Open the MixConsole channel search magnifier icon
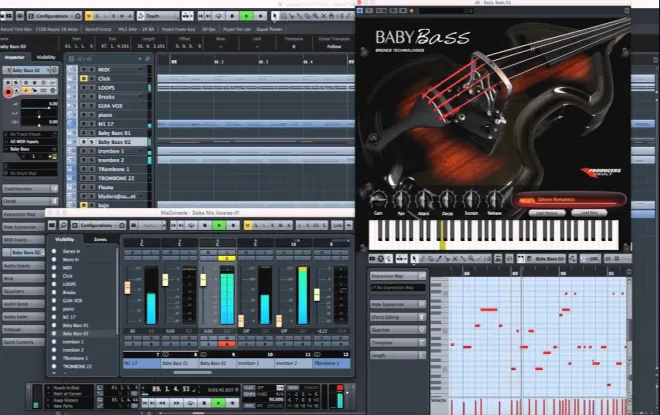The height and width of the screenshot is (415, 660). 63,226
